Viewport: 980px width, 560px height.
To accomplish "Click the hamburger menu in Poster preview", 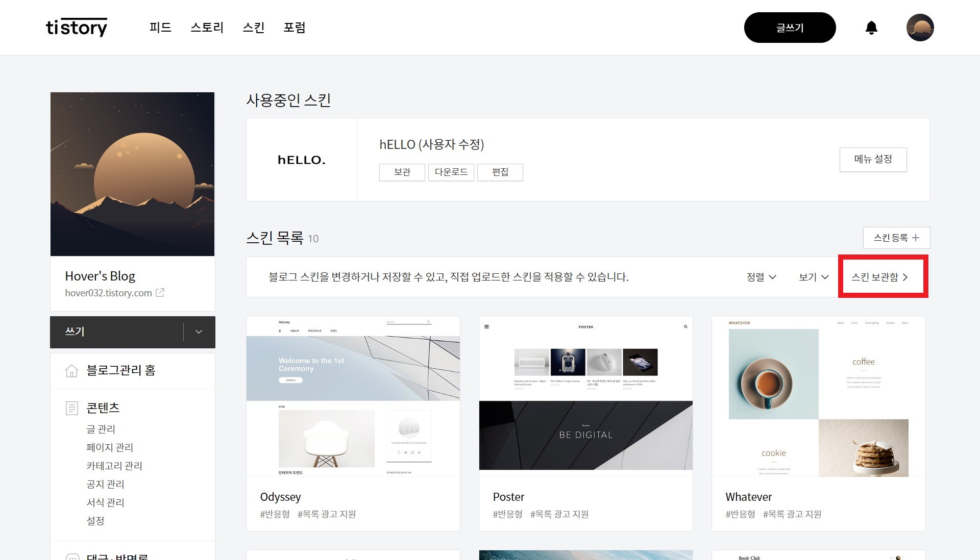I will click(486, 327).
